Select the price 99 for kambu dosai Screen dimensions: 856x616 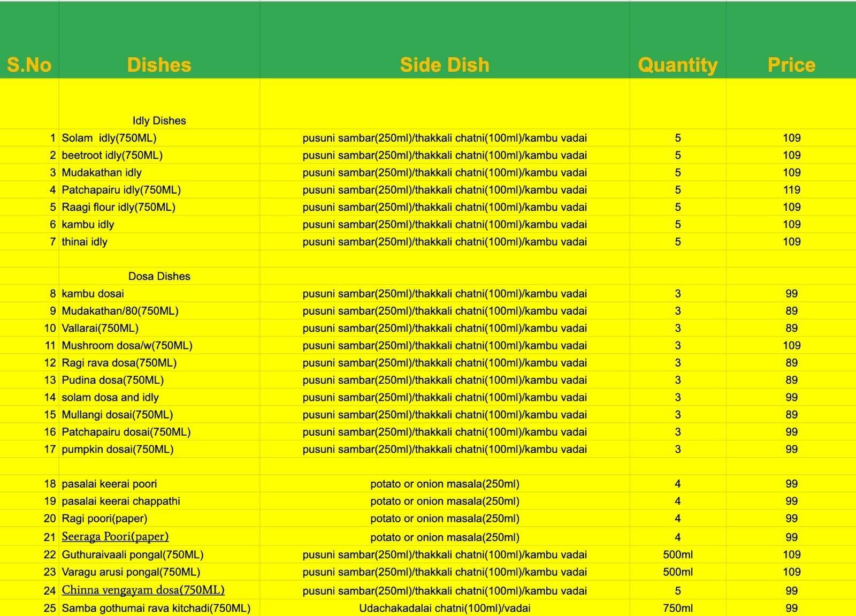[792, 293]
